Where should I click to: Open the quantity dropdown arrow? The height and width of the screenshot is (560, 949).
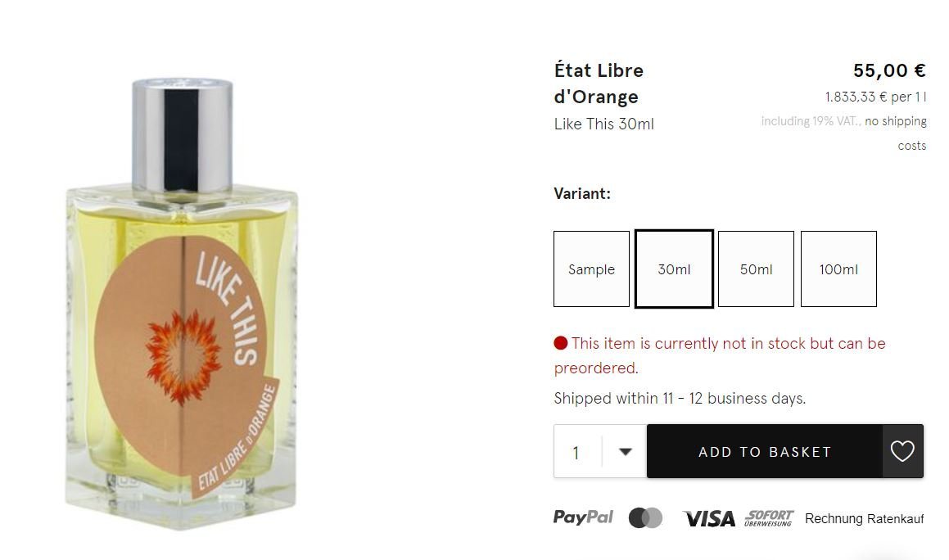(x=626, y=452)
